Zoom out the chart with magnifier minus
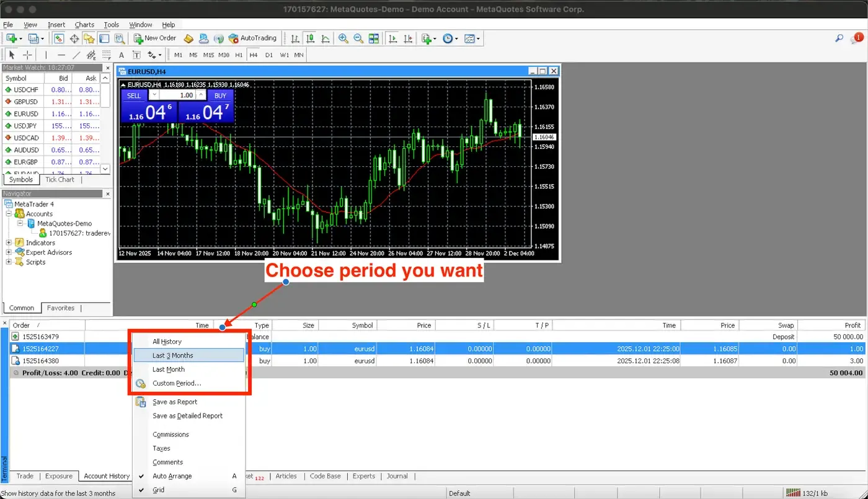The image size is (868, 499). click(x=358, y=38)
